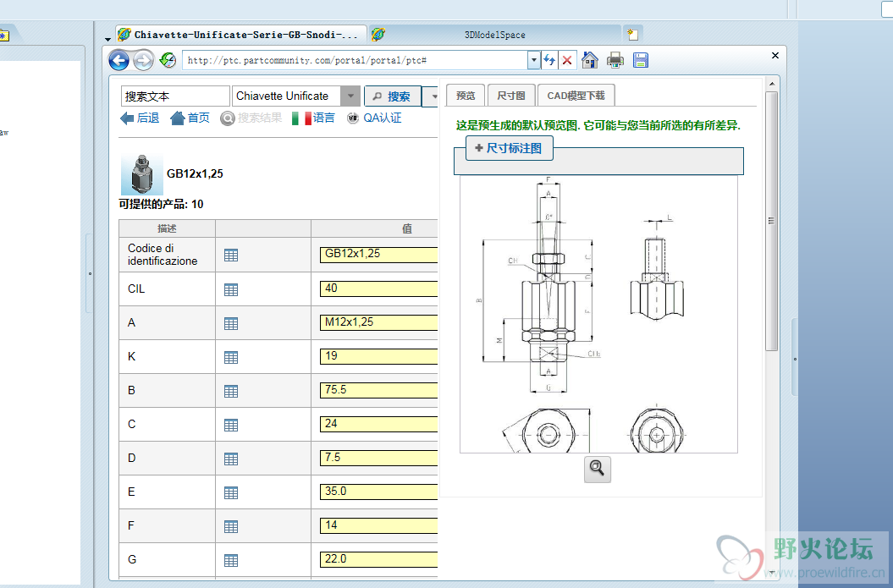
Task: Open table icon for row K
Action: (x=231, y=357)
